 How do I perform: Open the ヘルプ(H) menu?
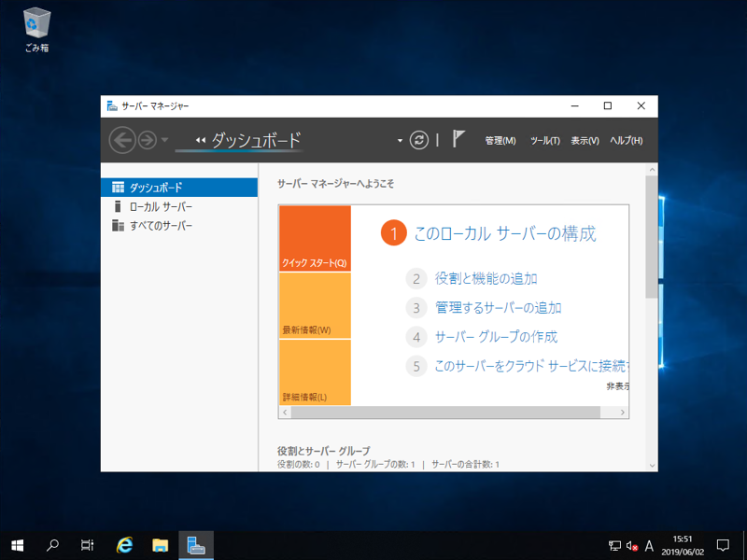pos(627,141)
